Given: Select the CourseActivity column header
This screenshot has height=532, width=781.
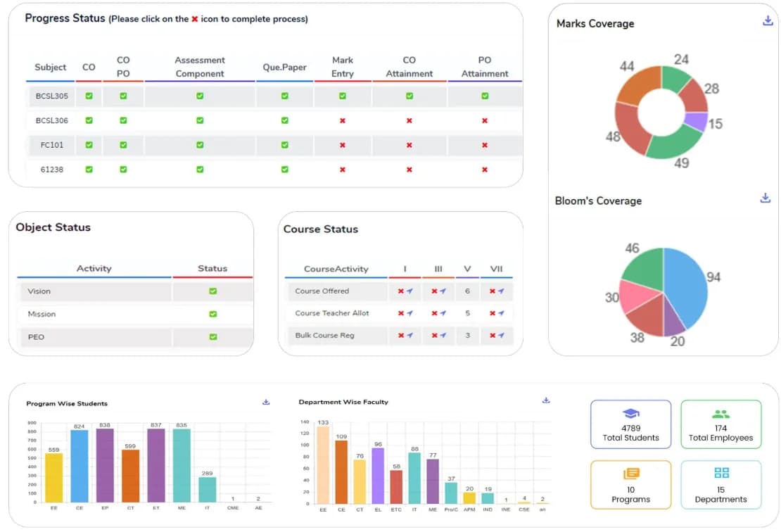Looking at the screenshot, I should pyautogui.click(x=336, y=269).
